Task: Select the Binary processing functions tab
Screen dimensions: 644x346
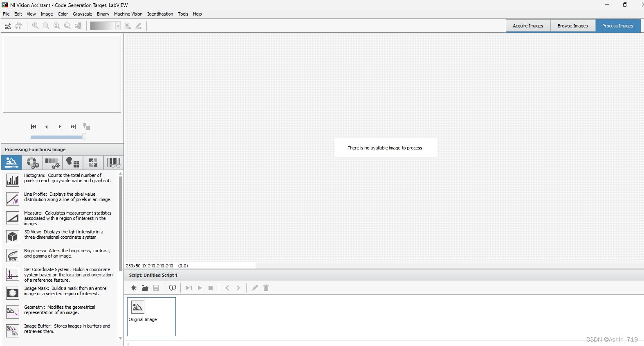Action: 73,163
